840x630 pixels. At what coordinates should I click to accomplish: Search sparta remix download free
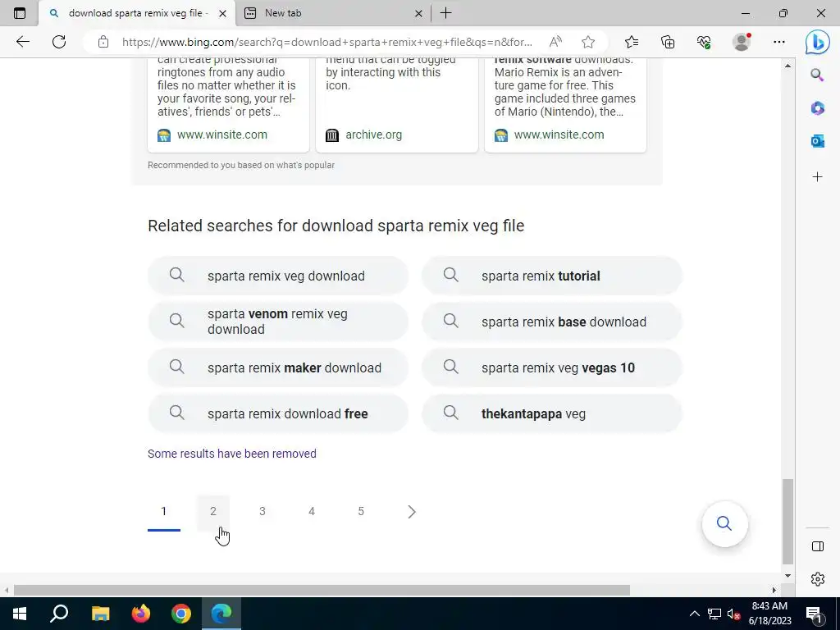(278, 413)
